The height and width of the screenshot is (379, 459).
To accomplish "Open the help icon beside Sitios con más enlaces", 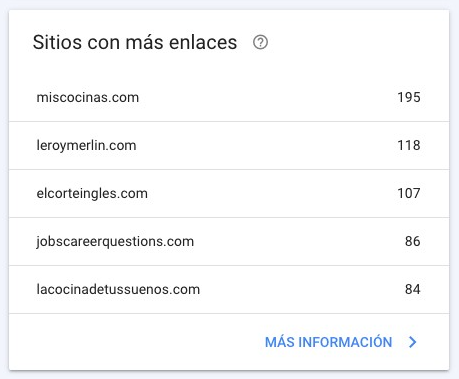I will [x=260, y=42].
